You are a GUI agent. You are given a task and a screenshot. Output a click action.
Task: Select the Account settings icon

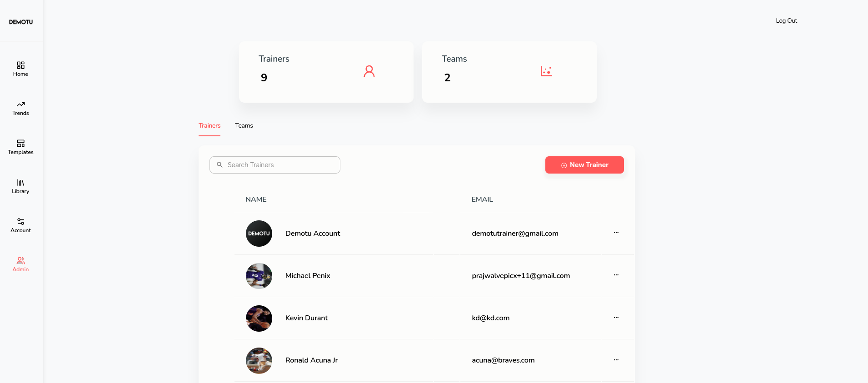click(20, 222)
